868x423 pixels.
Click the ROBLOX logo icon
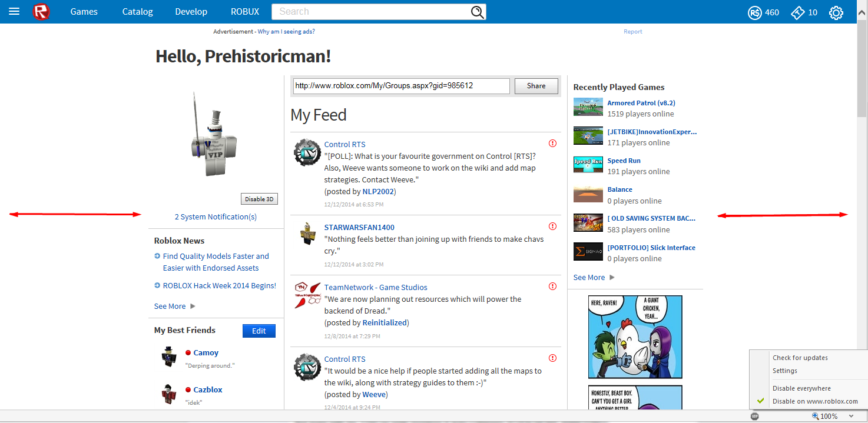41,12
